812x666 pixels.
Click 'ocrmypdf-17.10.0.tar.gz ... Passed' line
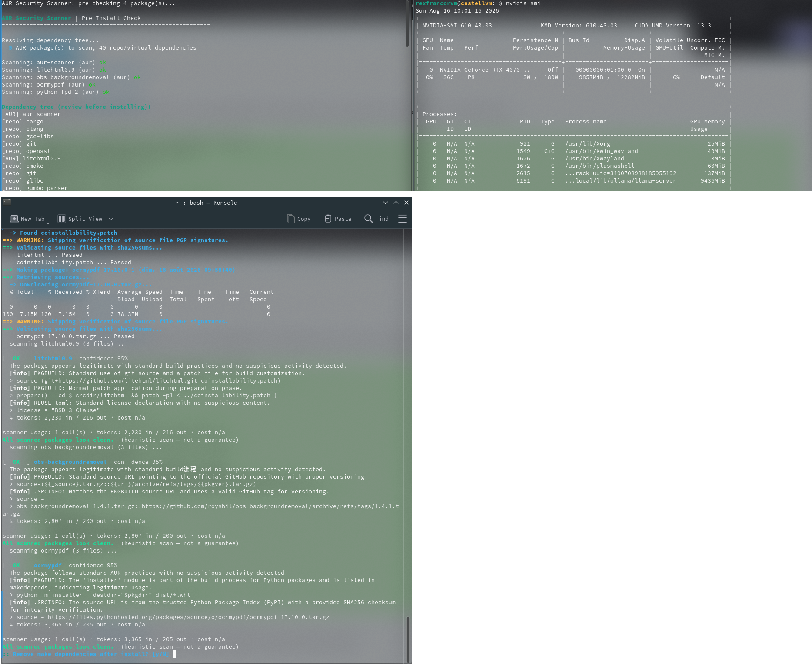click(x=76, y=336)
